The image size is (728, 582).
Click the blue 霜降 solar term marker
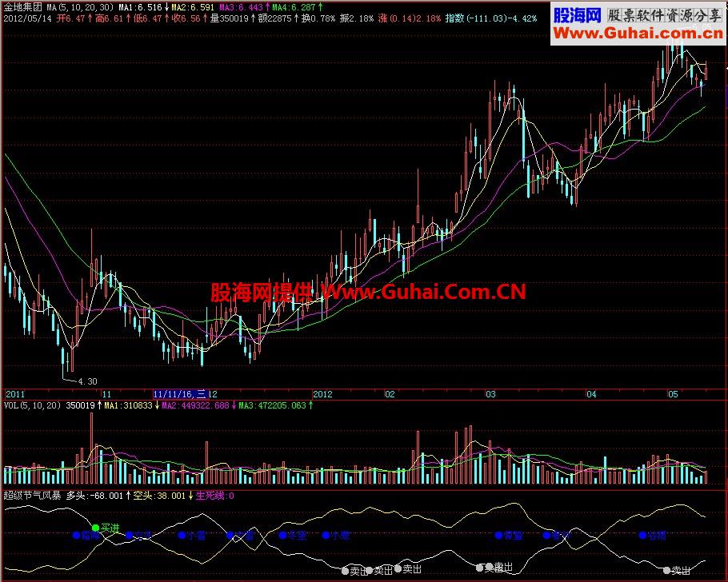tap(77, 535)
